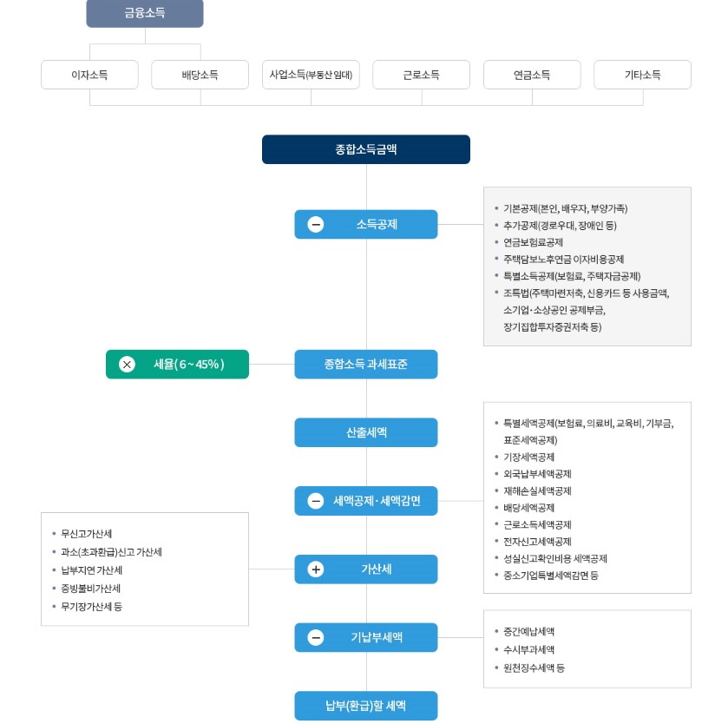Click the 산출세액 box
The width and height of the screenshot is (728, 724).
pyautogui.click(x=365, y=432)
